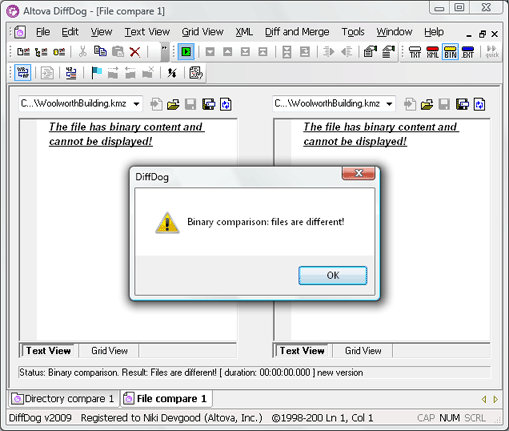Click the Compare Files toolbar icon

(x=23, y=52)
